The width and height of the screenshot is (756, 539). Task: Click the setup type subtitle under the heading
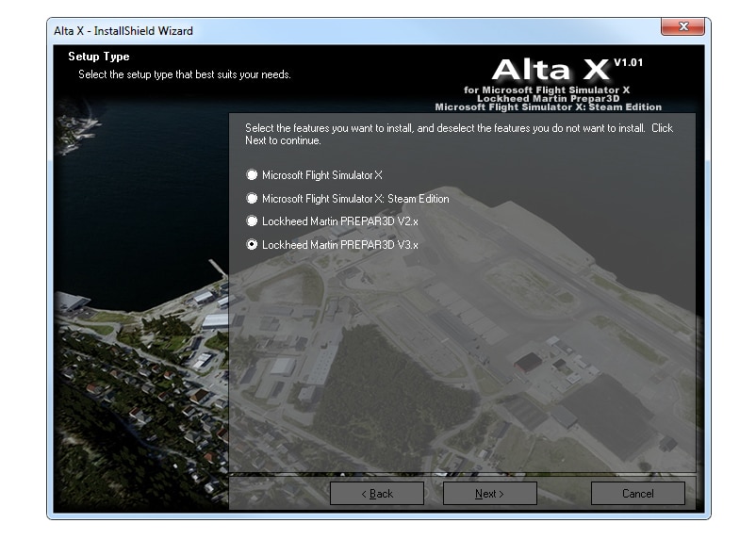(x=185, y=74)
